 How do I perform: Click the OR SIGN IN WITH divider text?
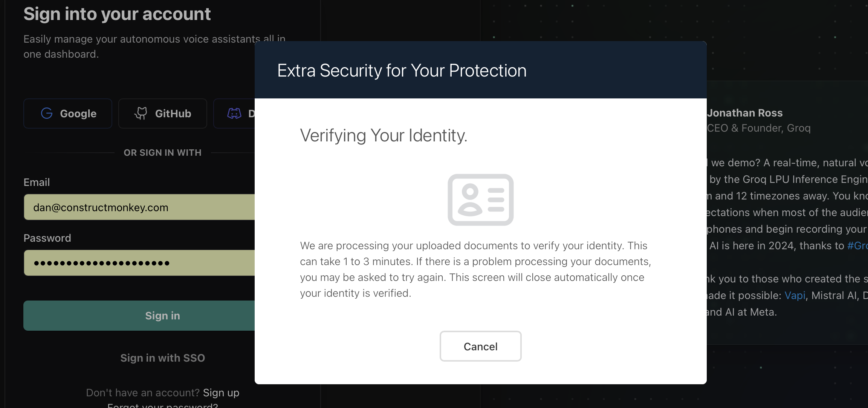[163, 153]
